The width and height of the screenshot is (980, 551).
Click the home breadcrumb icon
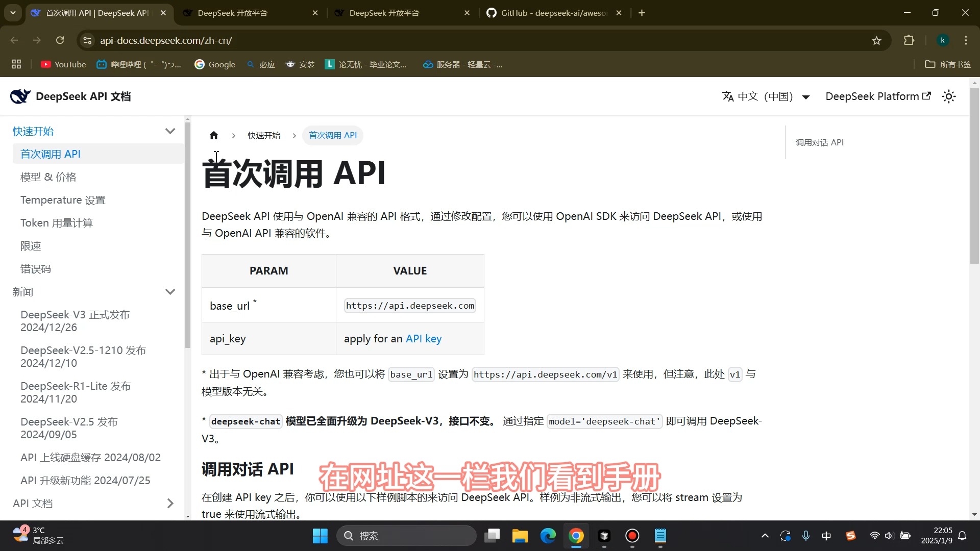pos(214,135)
